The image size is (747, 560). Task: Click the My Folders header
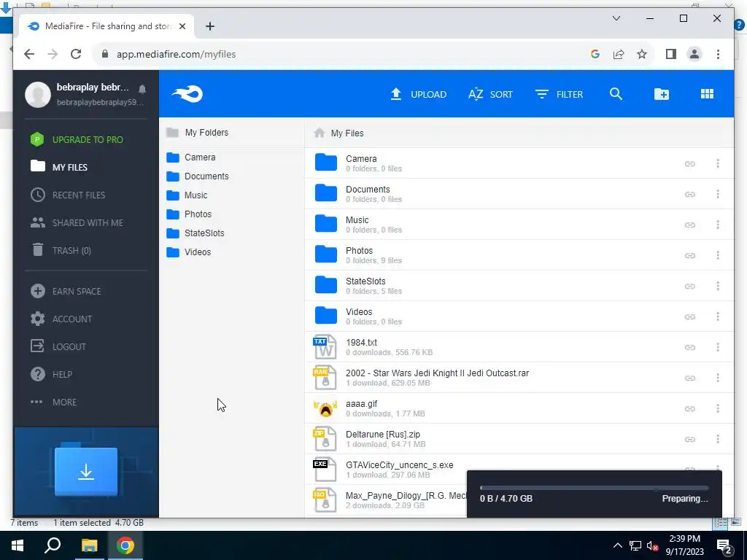[197, 133]
